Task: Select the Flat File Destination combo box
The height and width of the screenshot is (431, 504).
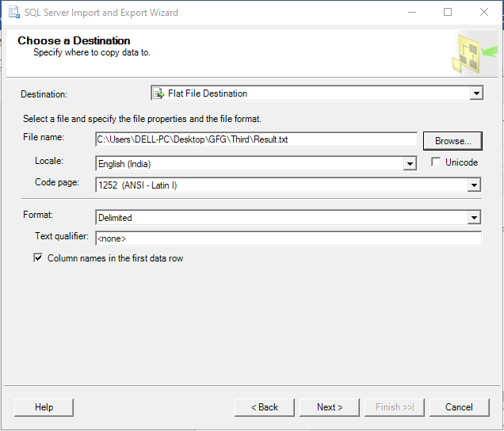Action: tap(317, 93)
